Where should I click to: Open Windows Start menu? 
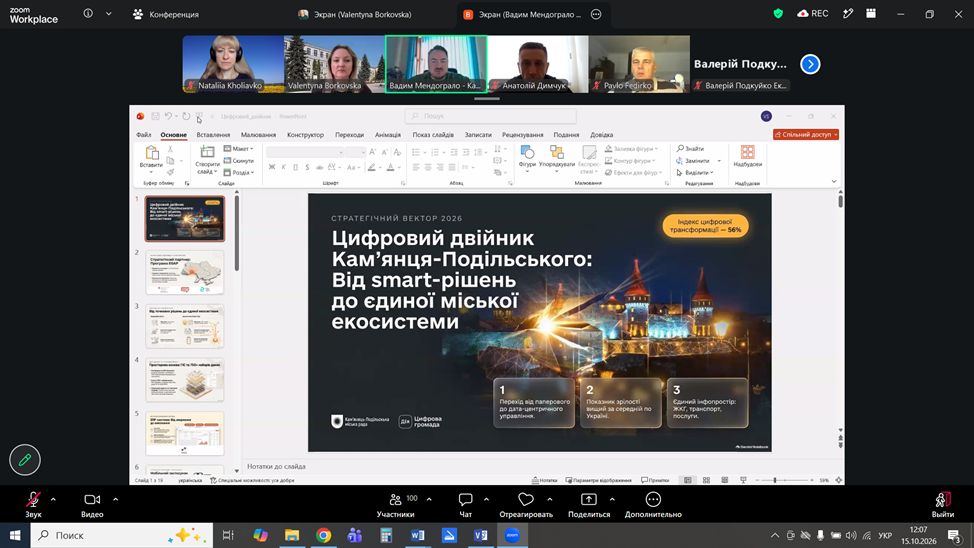tap(15, 535)
